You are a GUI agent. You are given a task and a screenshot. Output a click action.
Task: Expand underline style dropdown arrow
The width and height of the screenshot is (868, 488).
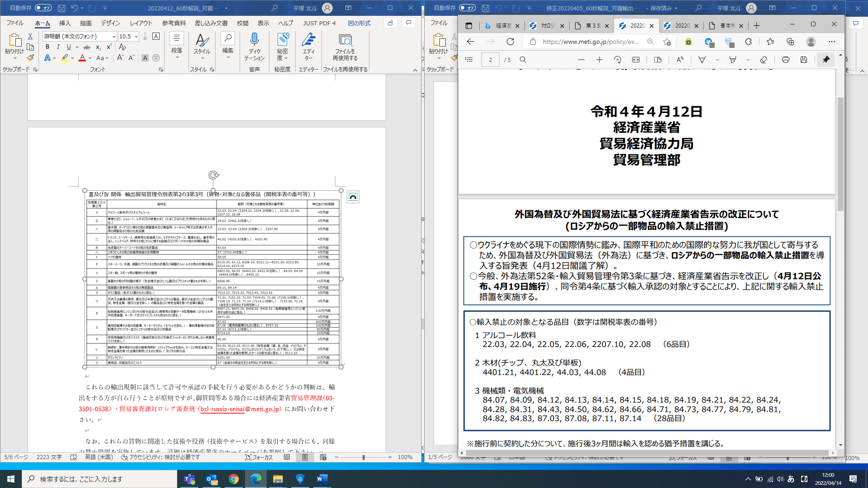(77, 47)
